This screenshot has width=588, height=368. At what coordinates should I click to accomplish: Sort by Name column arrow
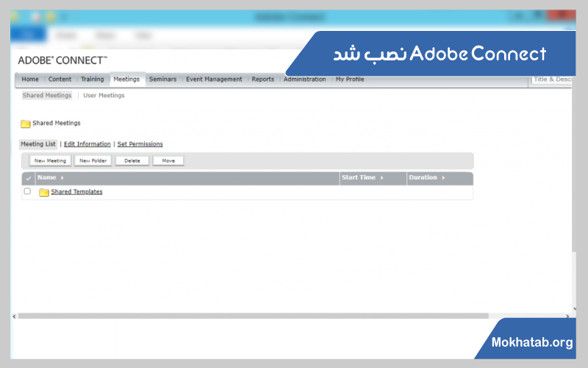[x=62, y=178]
